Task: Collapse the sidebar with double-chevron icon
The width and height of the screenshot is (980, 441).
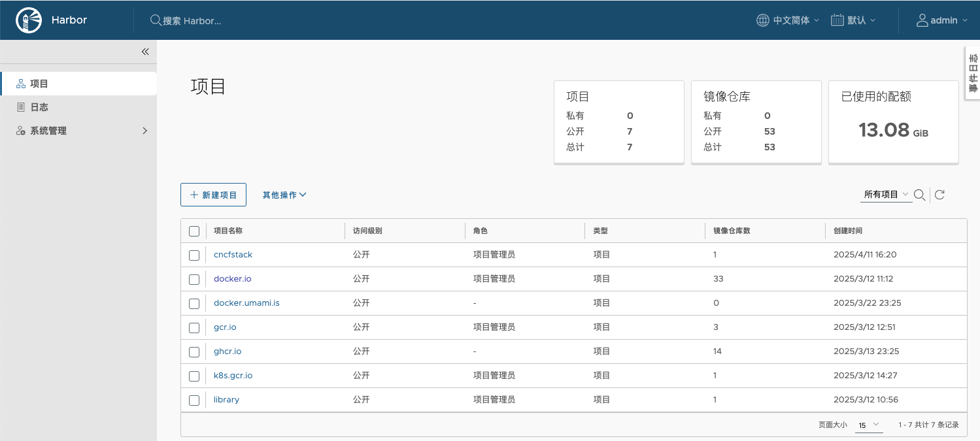Action: point(145,52)
